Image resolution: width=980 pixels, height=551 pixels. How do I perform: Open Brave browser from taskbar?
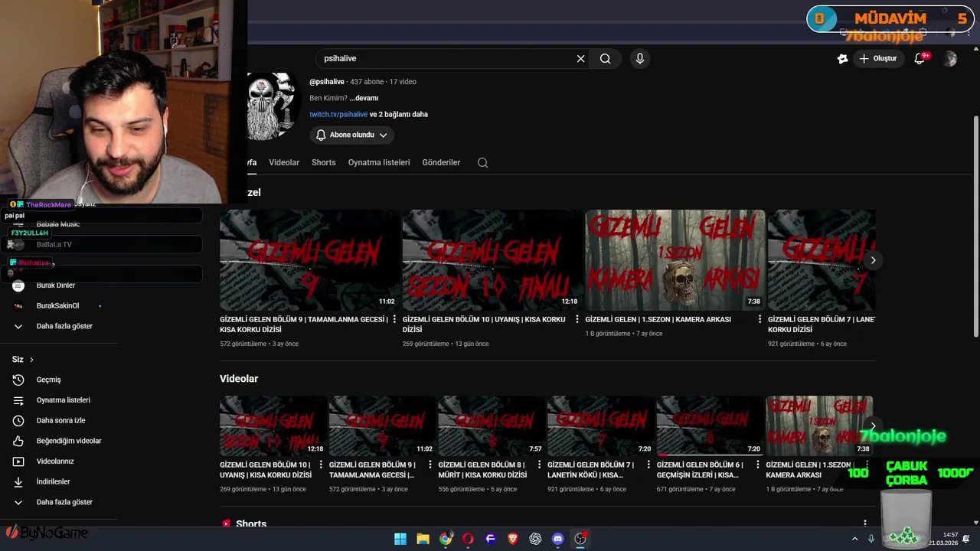point(513,539)
